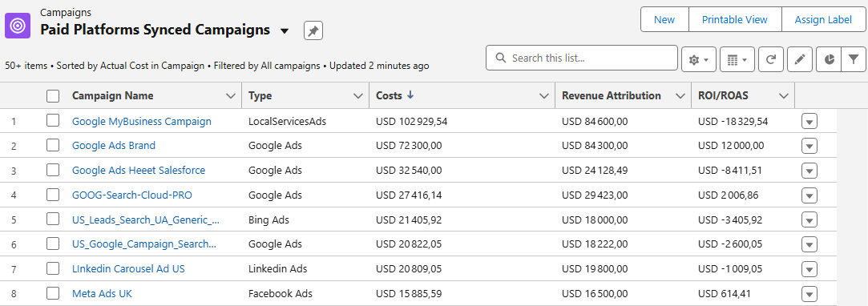The width and height of the screenshot is (868, 306).
Task: Click the cost value USD 102 929,54
Action: pos(411,121)
